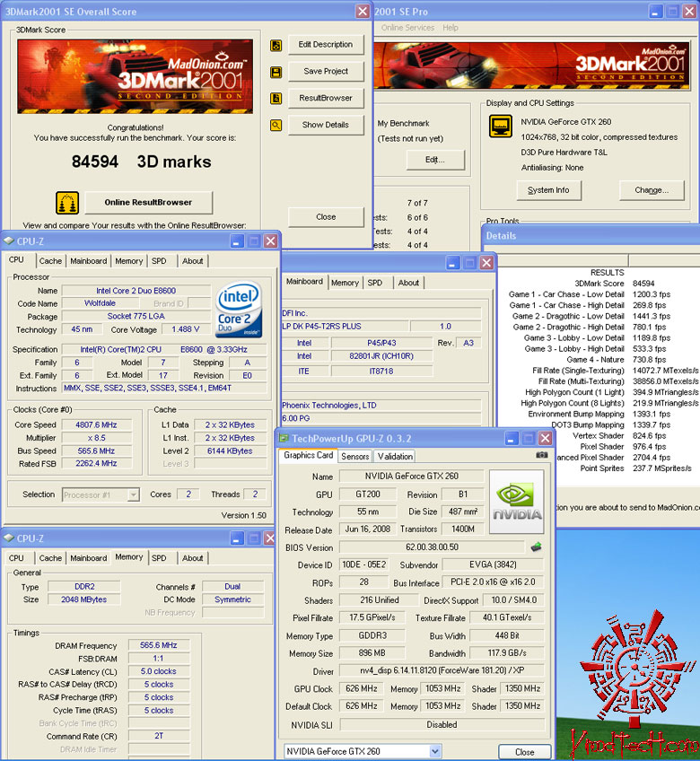Click the Edit Description icon in 3DMark score window
Screen dimensions: 700x761
click(276, 45)
